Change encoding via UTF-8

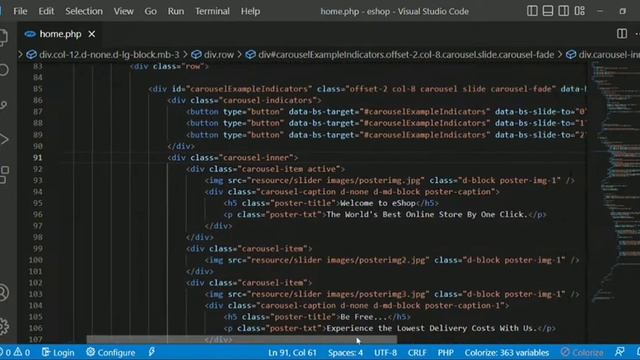coord(385,352)
